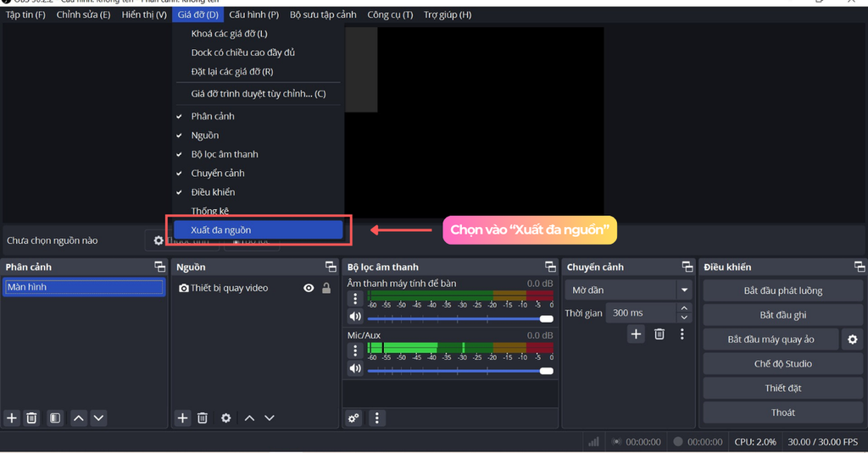Image resolution: width=868 pixels, height=453 pixels.
Task: Add a transition with plus icon
Action: [636, 334]
